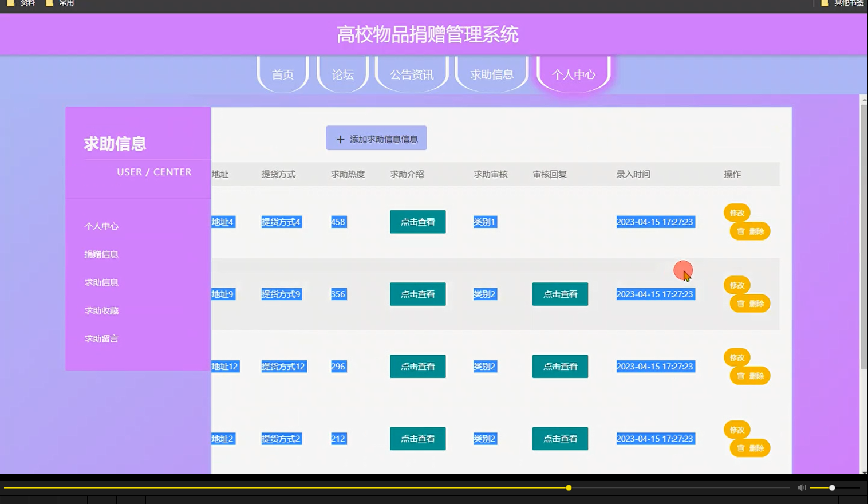Open the 常用 bookmarks folder icon
This screenshot has height=504, width=868.
(50, 3)
